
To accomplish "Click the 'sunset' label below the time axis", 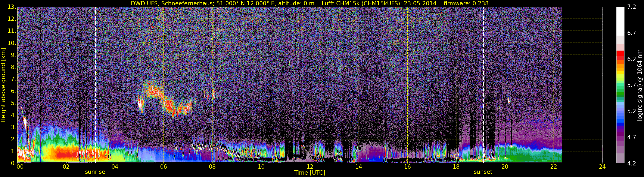I will click(x=483, y=172).
